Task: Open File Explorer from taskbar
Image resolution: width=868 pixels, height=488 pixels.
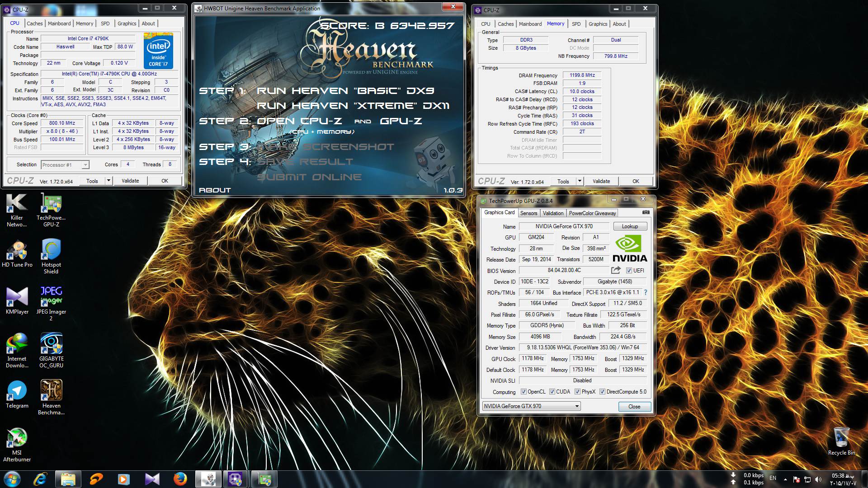Action: (x=68, y=479)
